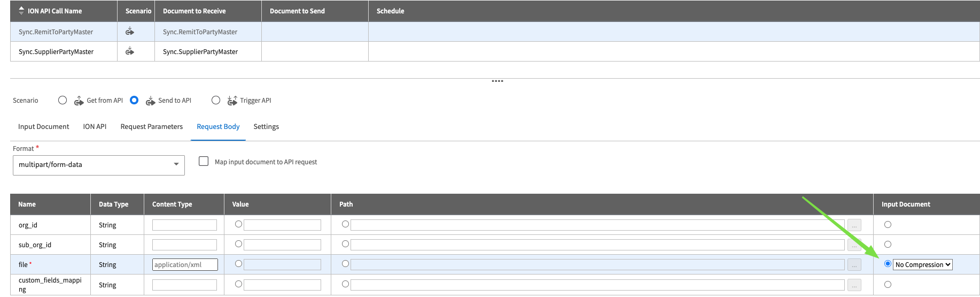Click the Send to API icon
Image resolution: width=980 pixels, height=297 pixels.
(150, 101)
